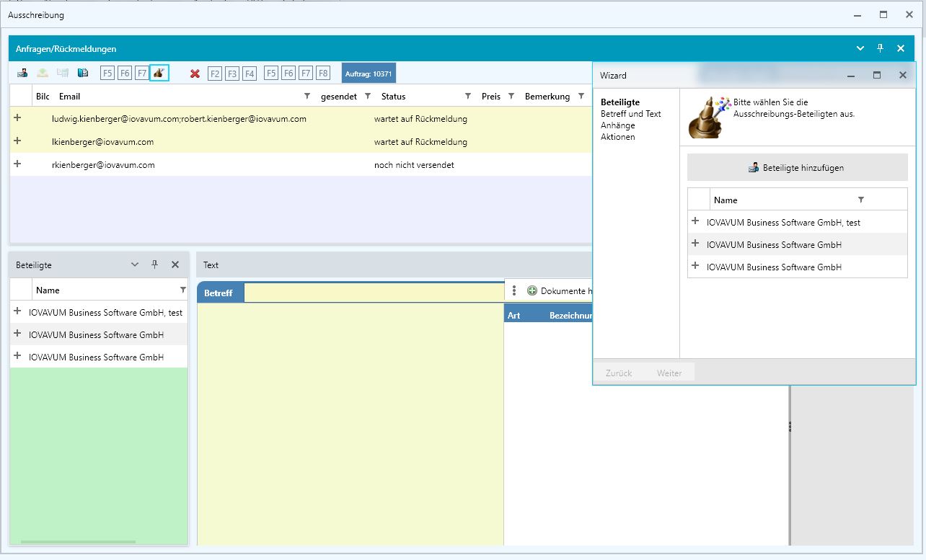Click horizontal scrollbar in Beteiligte panel
This screenshot has width=926, height=560.
pyautogui.click(x=78, y=541)
